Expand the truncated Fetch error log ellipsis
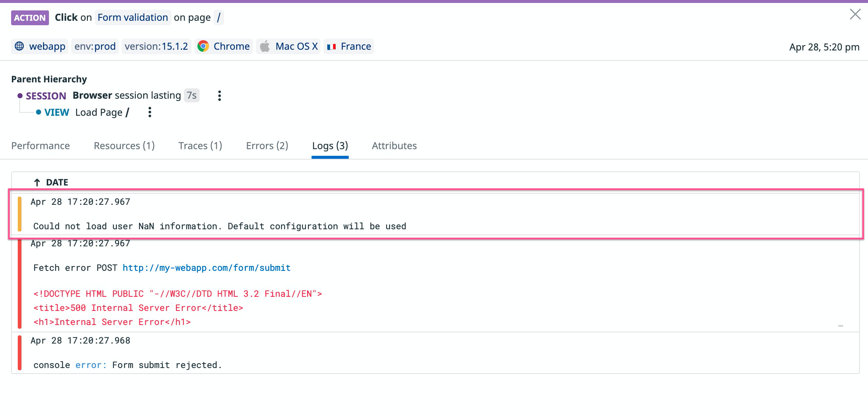868x417 pixels. click(x=840, y=326)
